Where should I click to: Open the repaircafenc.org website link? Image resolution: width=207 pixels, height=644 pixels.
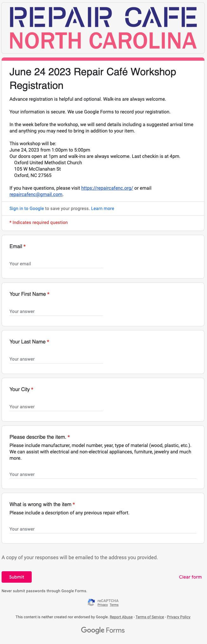click(107, 188)
